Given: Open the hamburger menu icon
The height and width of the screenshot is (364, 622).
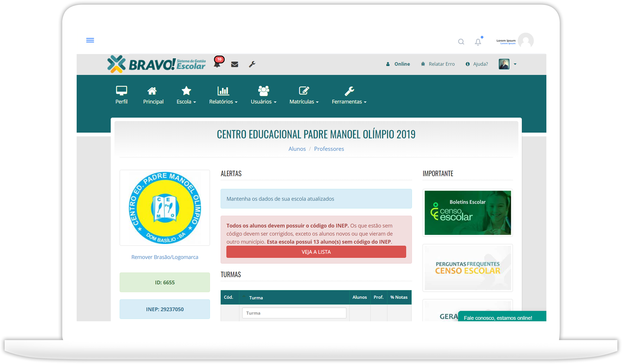Looking at the screenshot, I should 90,40.
